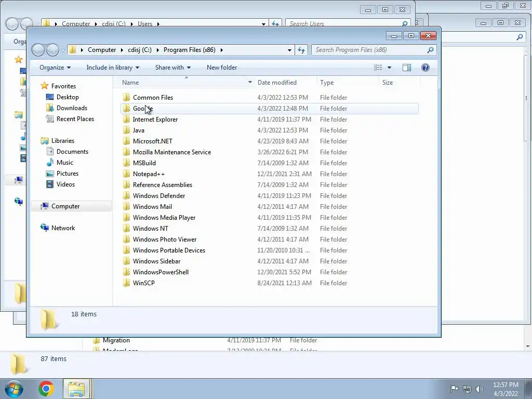Screen dimensions: 532x399
Task: Open the Common Files folder icon
Action: click(126, 97)
